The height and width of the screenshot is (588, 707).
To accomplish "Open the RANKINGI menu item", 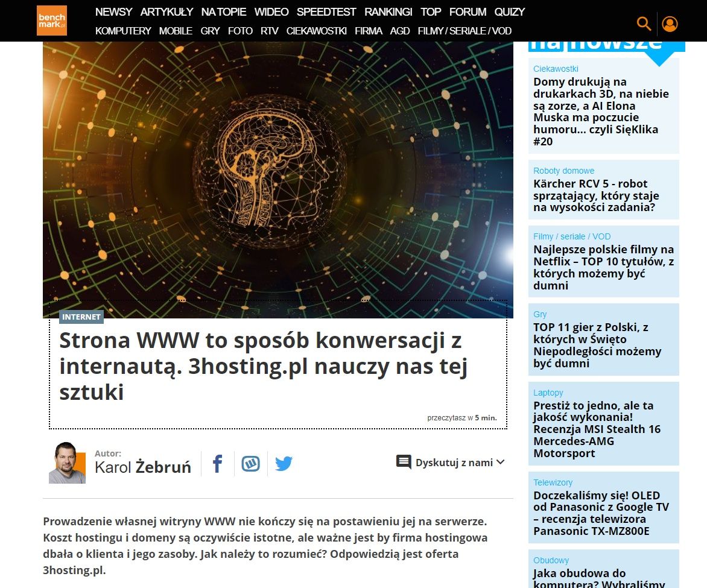I will 388,11.
